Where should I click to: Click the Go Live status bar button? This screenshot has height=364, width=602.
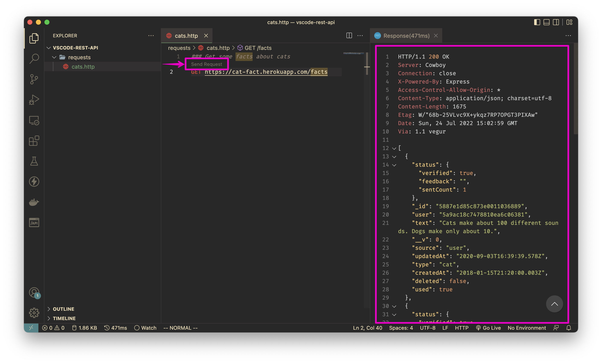(488, 328)
